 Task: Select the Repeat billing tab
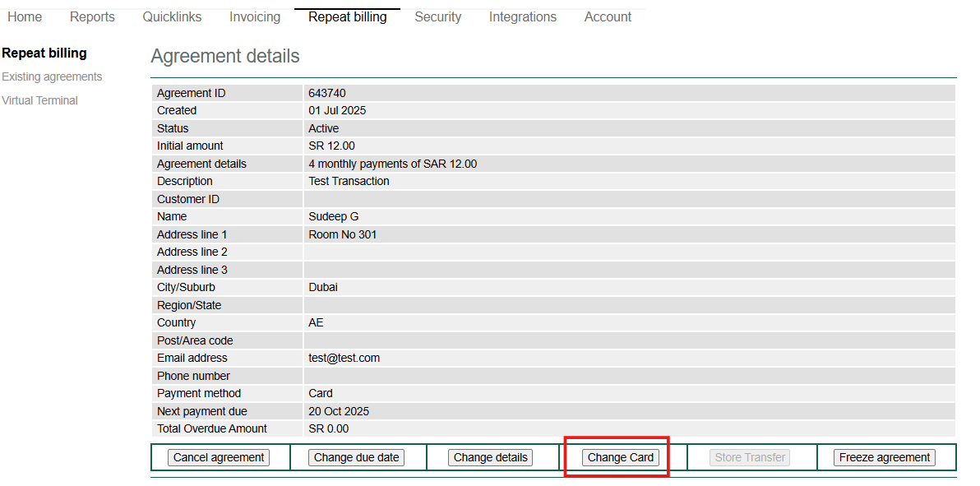[x=348, y=17]
